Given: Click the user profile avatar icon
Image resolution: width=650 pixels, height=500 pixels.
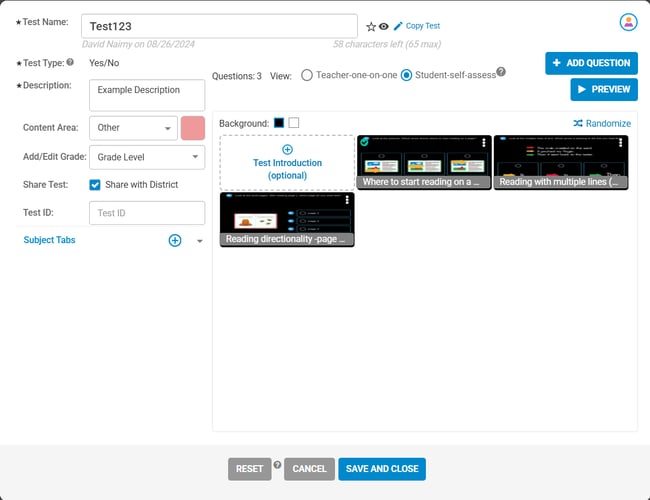Looking at the screenshot, I should point(627,22).
